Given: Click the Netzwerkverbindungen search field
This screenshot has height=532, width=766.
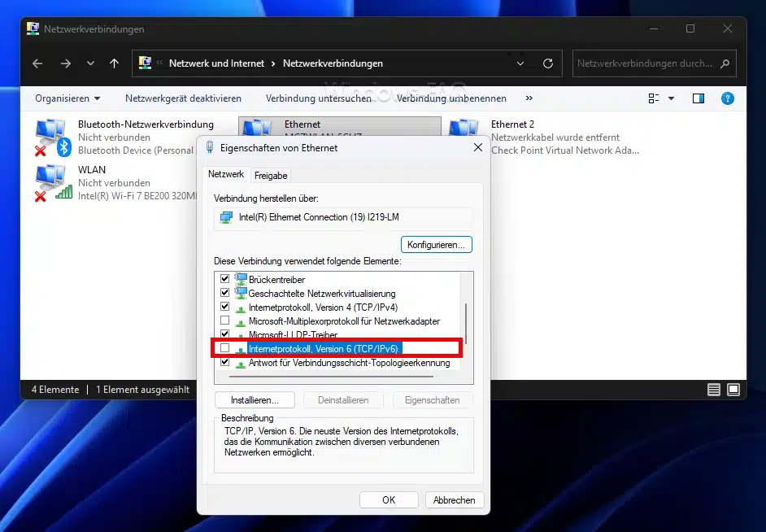Looking at the screenshot, I should click(646, 63).
